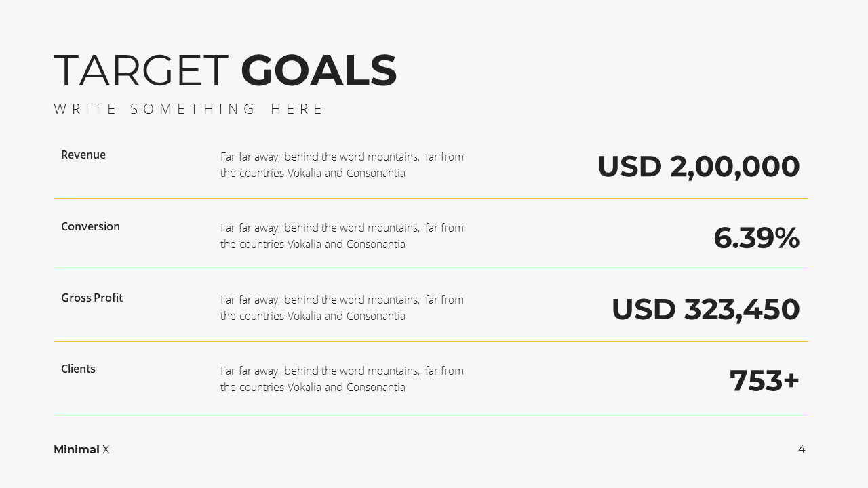Image resolution: width=868 pixels, height=488 pixels.
Task: Click the gray divider line under Clients
Action: pos(431,413)
